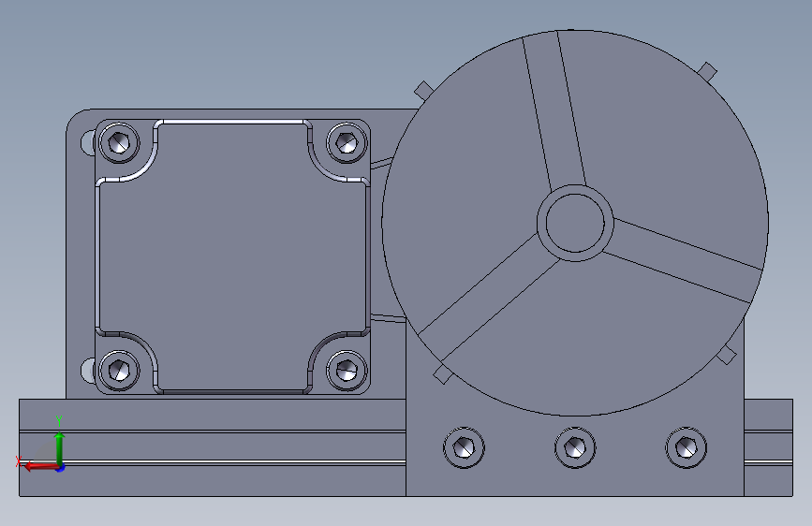Click the blue Z axis dot of the triad
This screenshot has width=812, height=526.
[x=61, y=468]
